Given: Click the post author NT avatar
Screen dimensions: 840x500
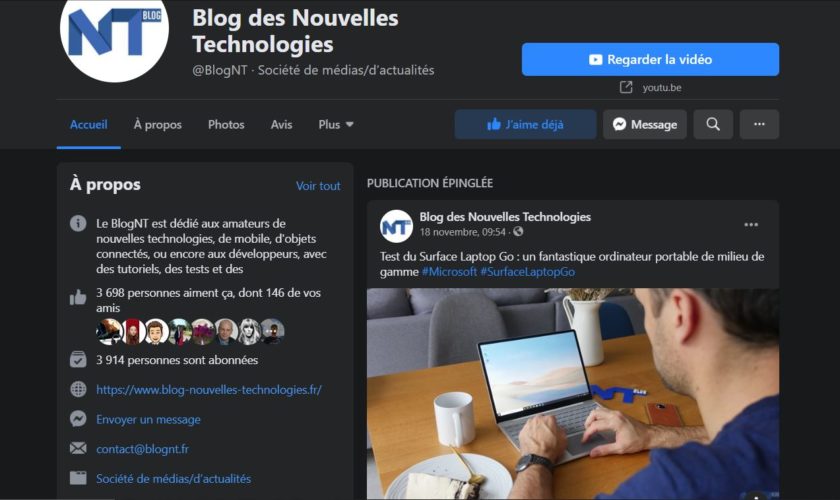Looking at the screenshot, I should pyautogui.click(x=396, y=226).
